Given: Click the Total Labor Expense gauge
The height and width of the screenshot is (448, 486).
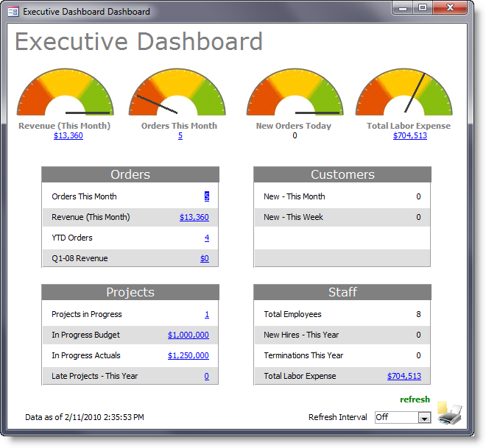Looking at the screenshot, I should click(403, 93).
